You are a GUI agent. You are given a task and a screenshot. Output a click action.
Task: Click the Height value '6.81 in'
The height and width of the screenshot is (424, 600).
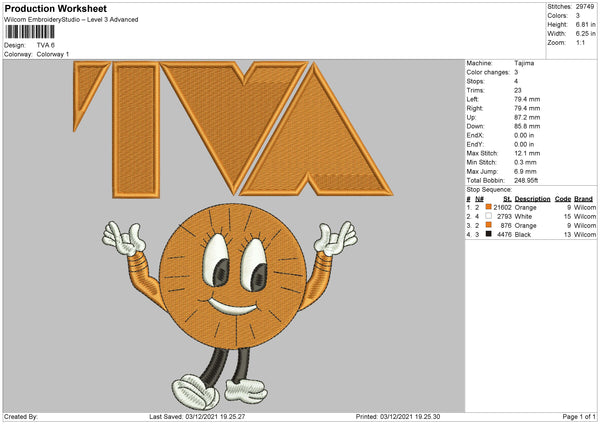click(x=585, y=24)
